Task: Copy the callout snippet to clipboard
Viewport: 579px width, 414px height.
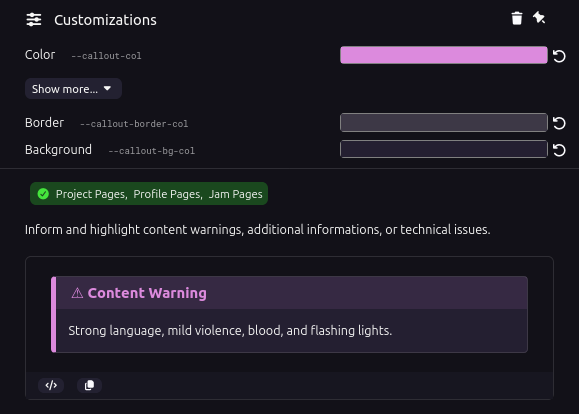Action: coord(89,385)
